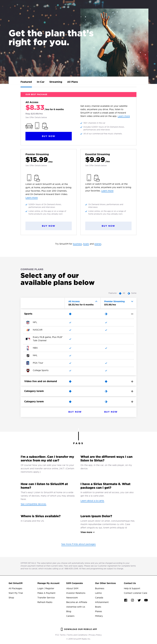
Task: Click the NFL logo icon
Action: pyautogui.click(x=28, y=323)
